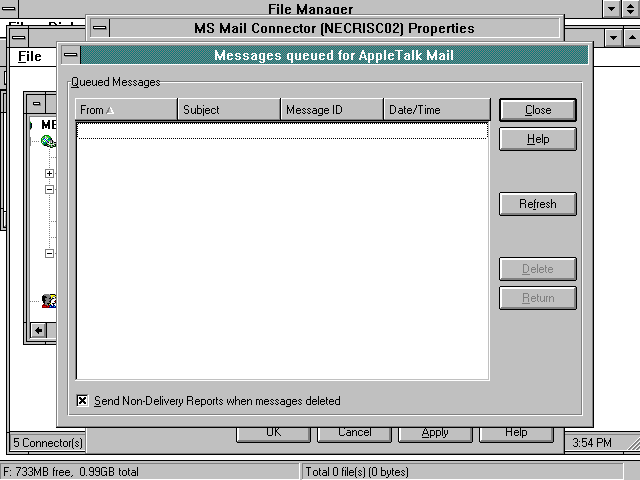Sort messages by the Subject column
Image resolution: width=640 pixels, height=480 pixels.
[229, 109]
